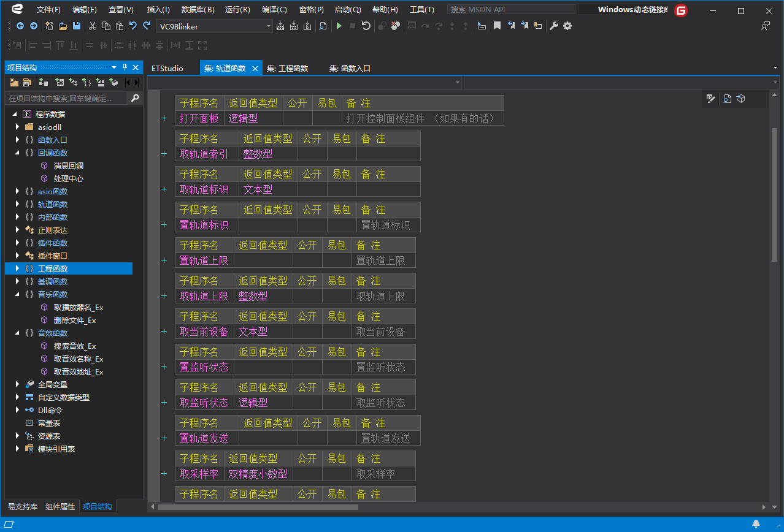Close the 集: 轨道函数 tab
The image size is (784, 532).
pyautogui.click(x=255, y=69)
